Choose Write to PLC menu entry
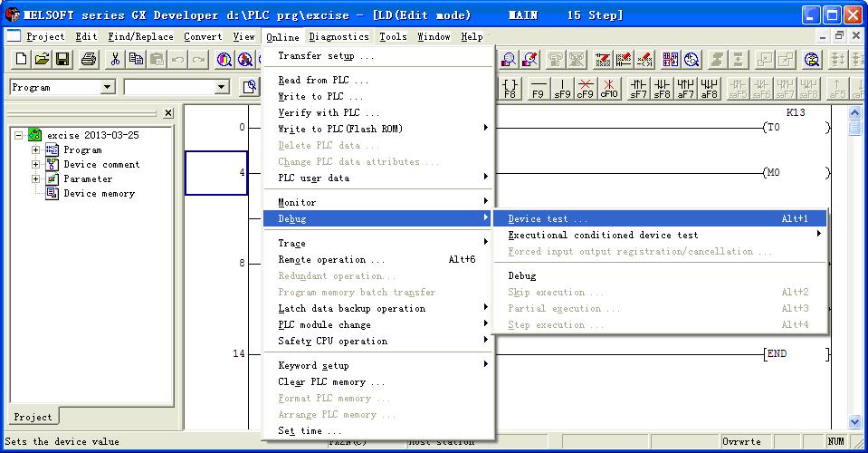 (320, 97)
